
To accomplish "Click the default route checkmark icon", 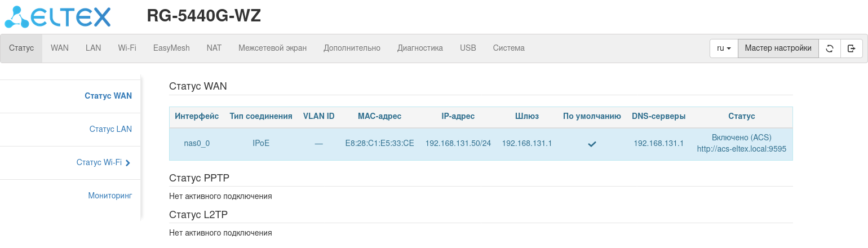I will pos(592,144).
